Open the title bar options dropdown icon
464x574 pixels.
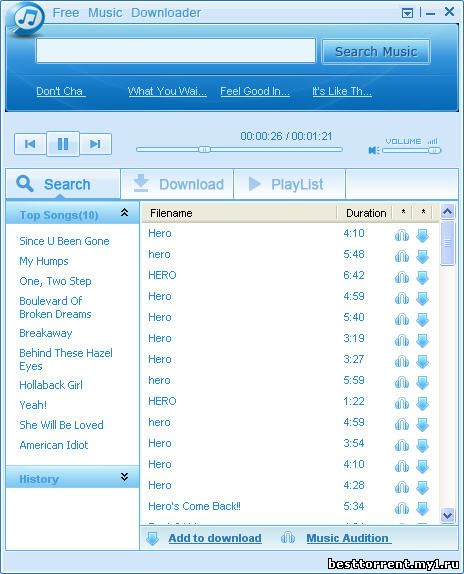(407, 13)
